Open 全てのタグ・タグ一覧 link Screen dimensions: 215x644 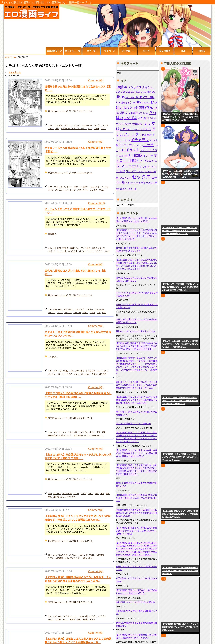tap(126, 189)
